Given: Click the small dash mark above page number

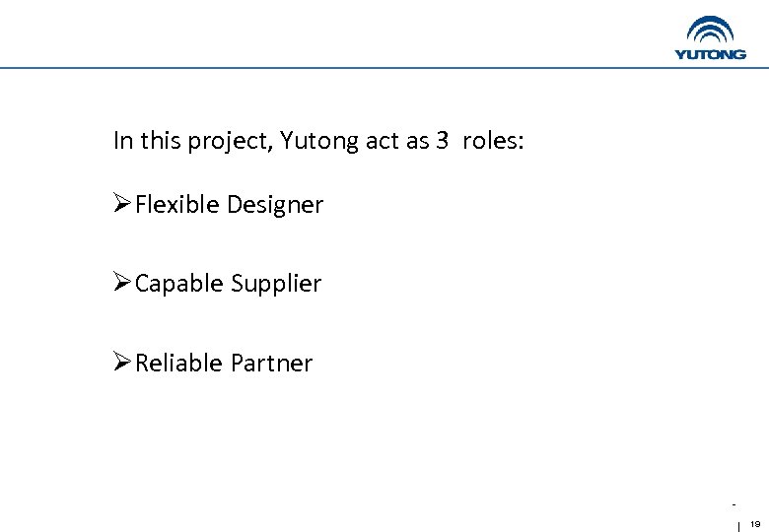Looking at the screenshot, I should 734,504.
